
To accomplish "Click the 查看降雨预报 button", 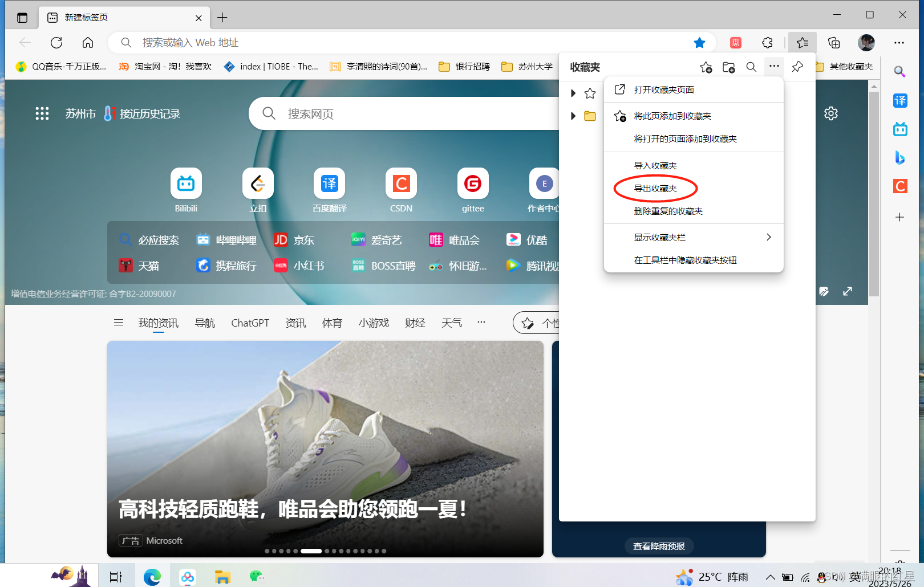I will (x=659, y=546).
